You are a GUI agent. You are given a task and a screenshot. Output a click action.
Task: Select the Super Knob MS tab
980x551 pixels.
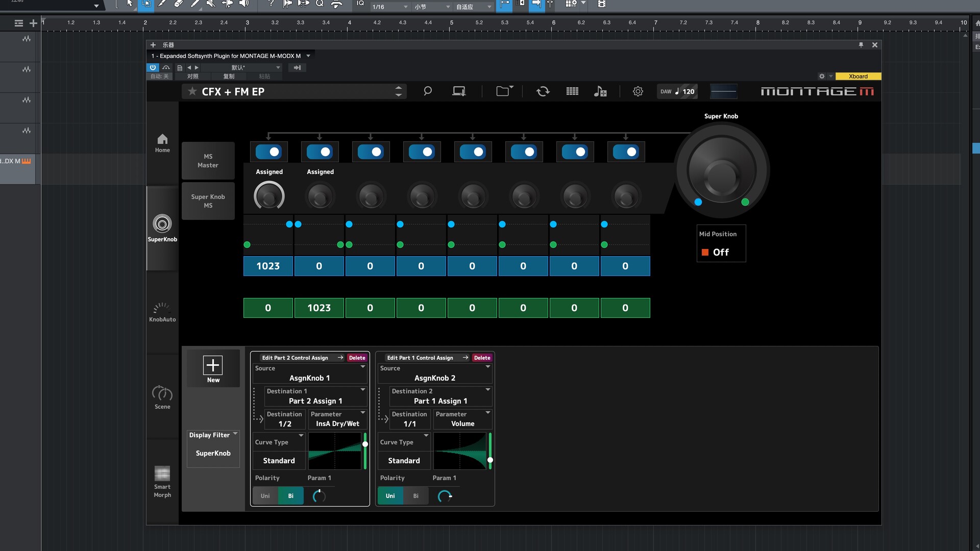click(x=208, y=201)
